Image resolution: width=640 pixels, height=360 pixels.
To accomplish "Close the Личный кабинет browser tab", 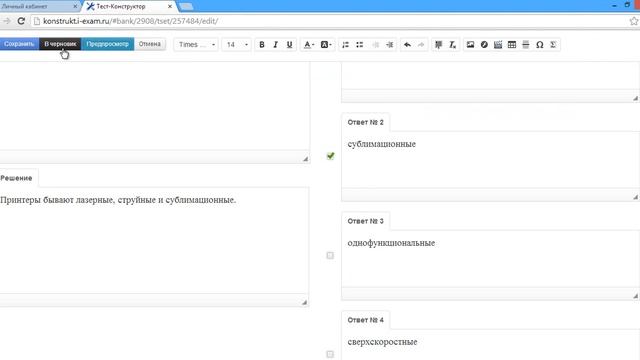I will (x=75, y=7).
